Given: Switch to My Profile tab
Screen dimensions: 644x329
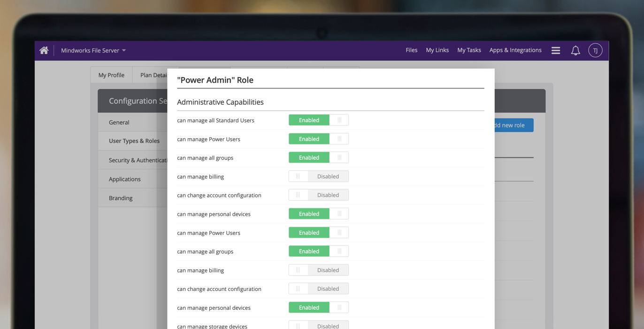Looking at the screenshot, I should pyautogui.click(x=111, y=75).
